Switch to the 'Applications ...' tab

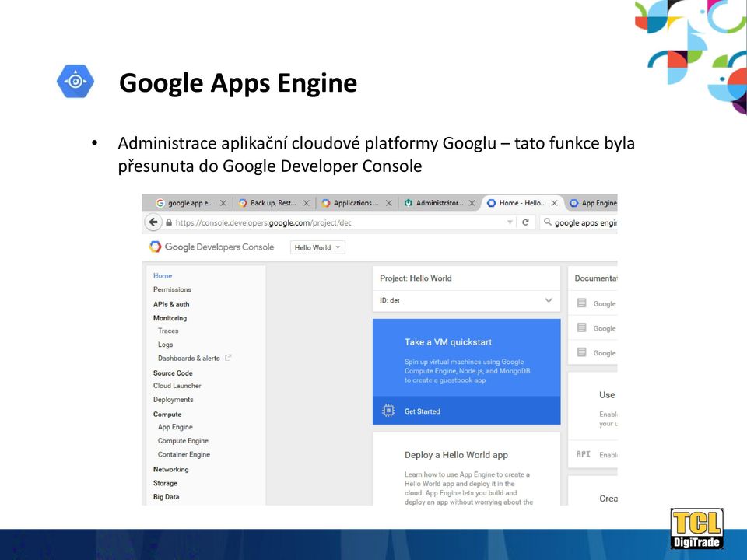click(356, 203)
